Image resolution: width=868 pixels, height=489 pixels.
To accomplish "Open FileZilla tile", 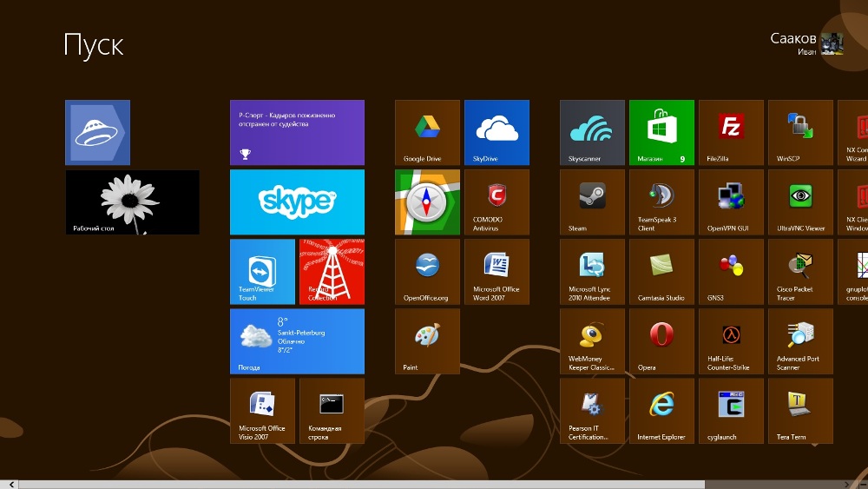I will 731,132.
